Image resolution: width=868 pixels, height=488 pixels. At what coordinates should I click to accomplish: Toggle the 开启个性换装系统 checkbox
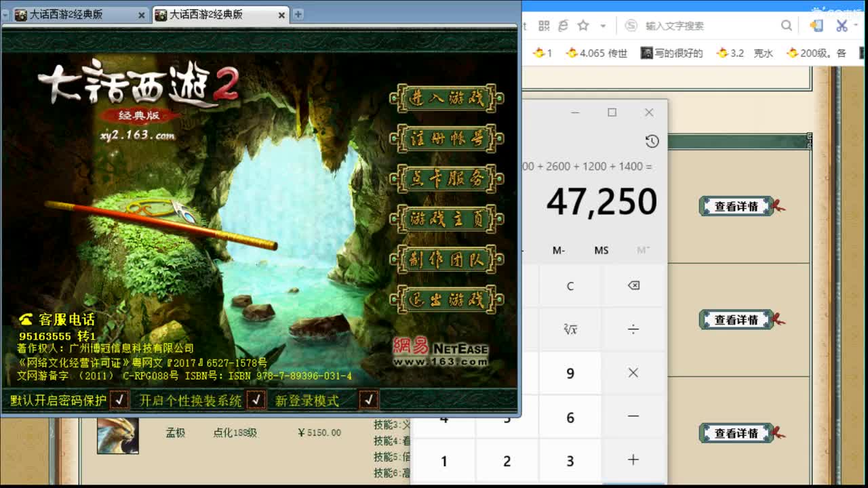pos(256,400)
